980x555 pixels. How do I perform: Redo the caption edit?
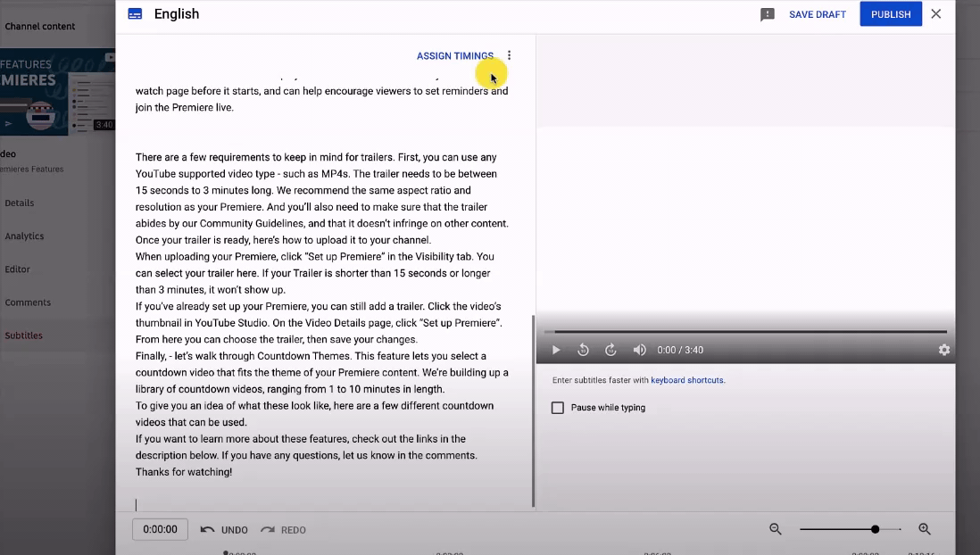click(283, 529)
